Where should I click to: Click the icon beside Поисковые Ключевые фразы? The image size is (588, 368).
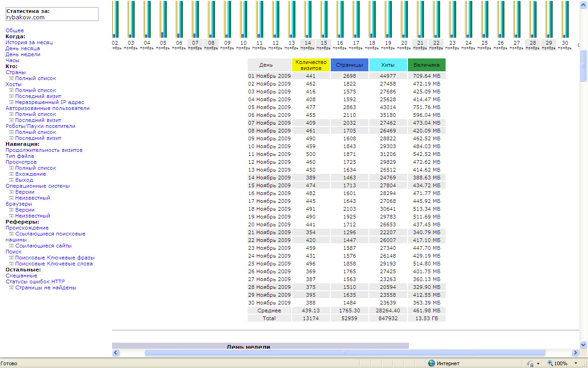point(11,258)
